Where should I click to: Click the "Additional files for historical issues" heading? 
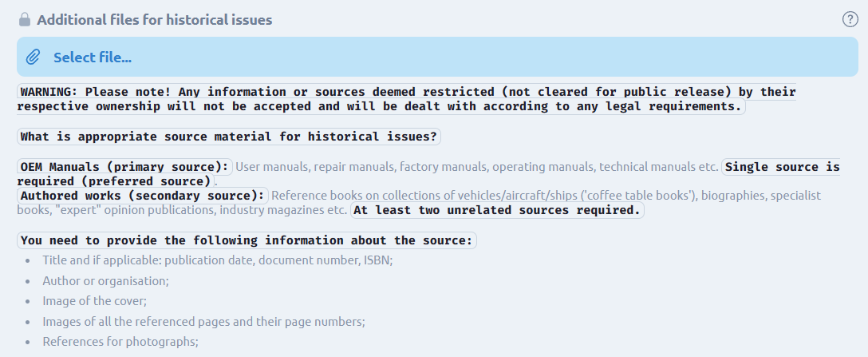(154, 20)
